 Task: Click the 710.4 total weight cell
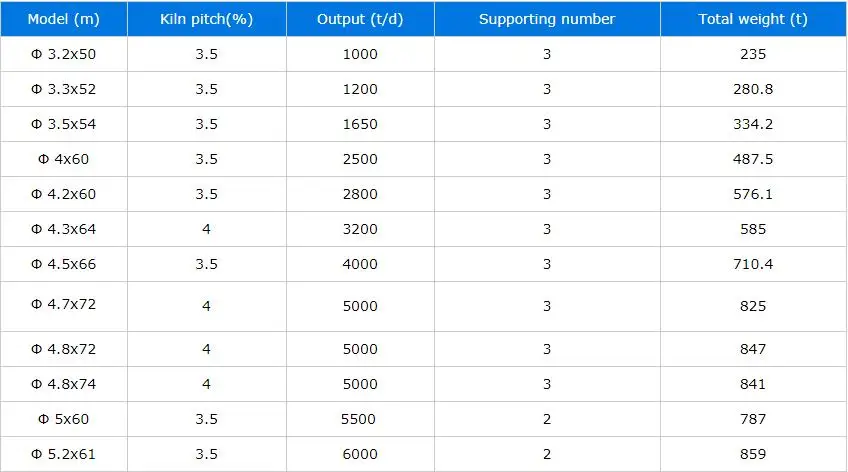click(754, 264)
